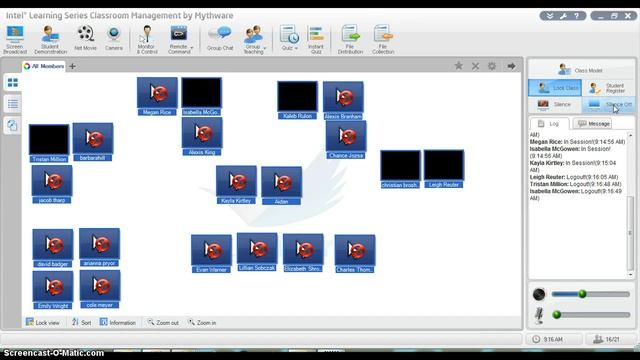Switch to the Message tab

[x=593, y=123]
